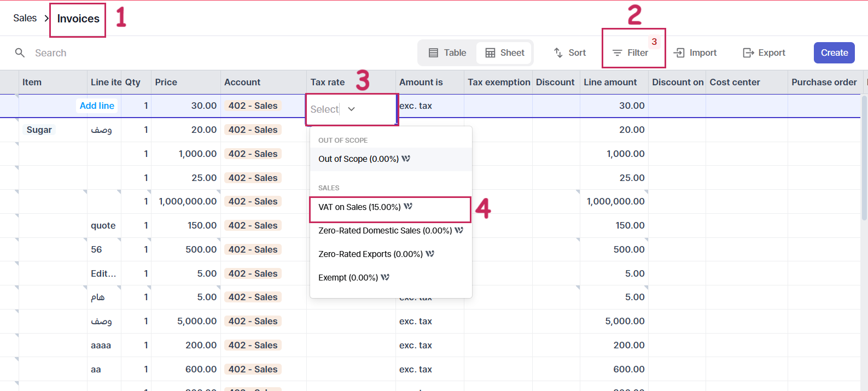
Task: Click the 402 - Sales tag in Sugar row
Action: 253,130
